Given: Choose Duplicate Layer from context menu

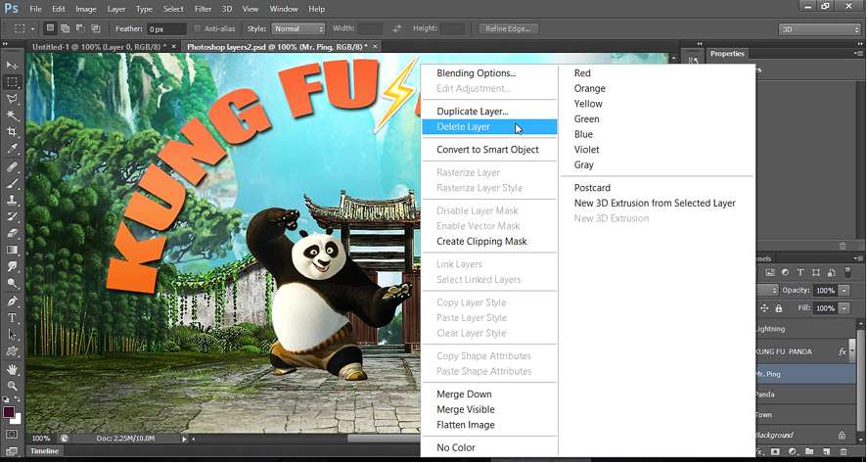Looking at the screenshot, I should [489, 112].
